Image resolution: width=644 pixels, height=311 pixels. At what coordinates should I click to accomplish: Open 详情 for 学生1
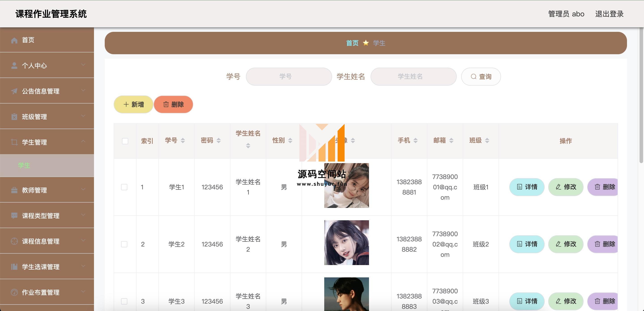click(x=527, y=187)
